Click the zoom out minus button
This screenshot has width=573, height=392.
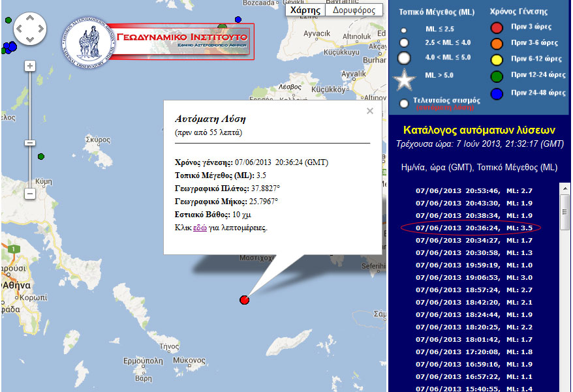(x=30, y=194)
